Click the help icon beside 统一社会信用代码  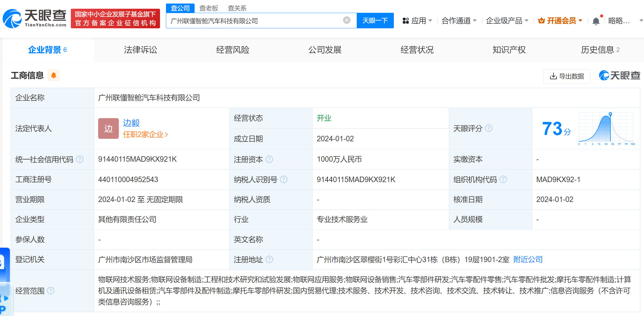[80, 159]
